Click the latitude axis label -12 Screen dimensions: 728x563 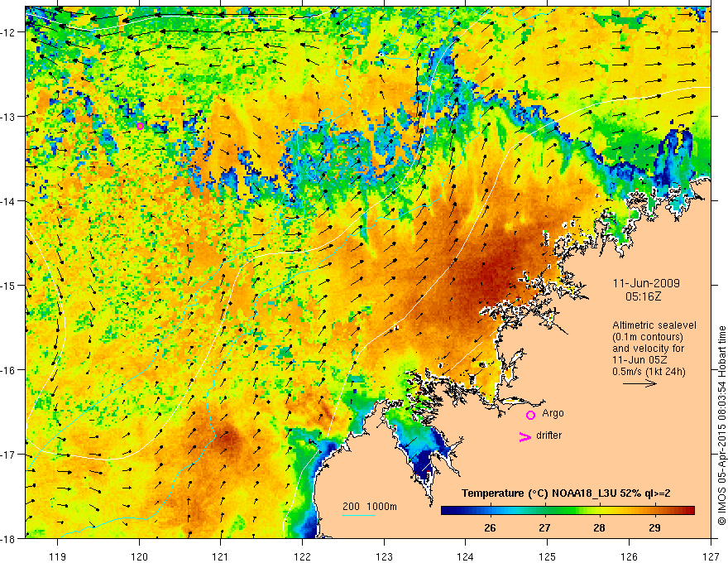[x=9, y=32]
